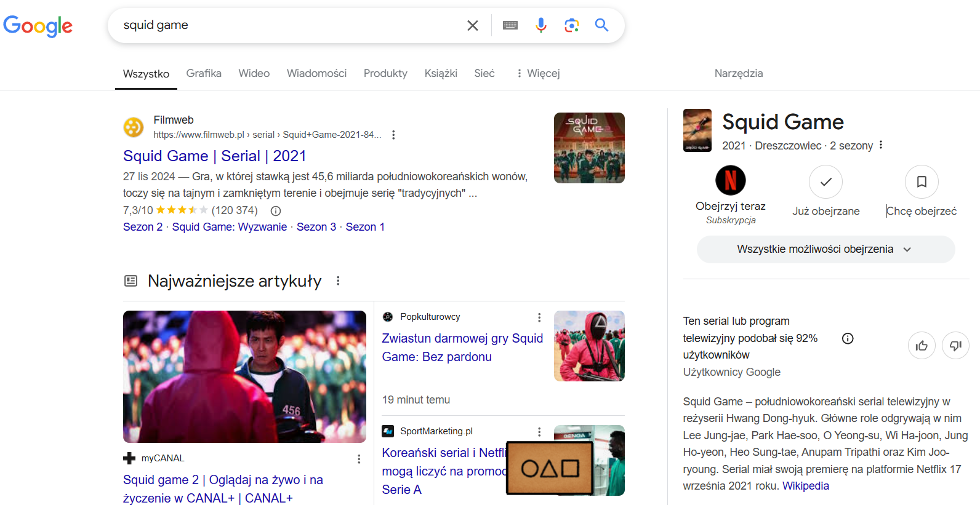Open the three-dot menu for the myCANAL article
This screenshot has height=505, width=980.
[359, 459]
